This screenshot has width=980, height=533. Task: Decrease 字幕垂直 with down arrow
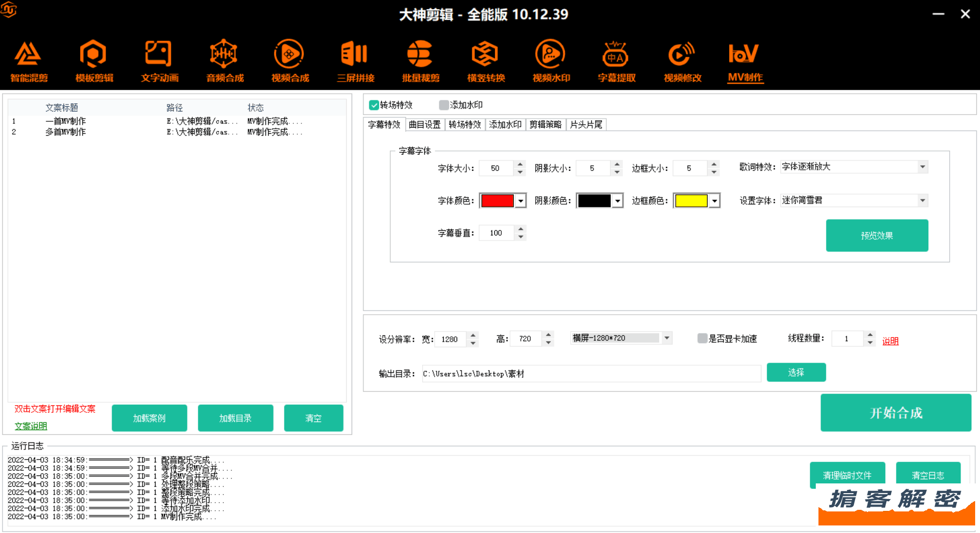pos(521,237)
